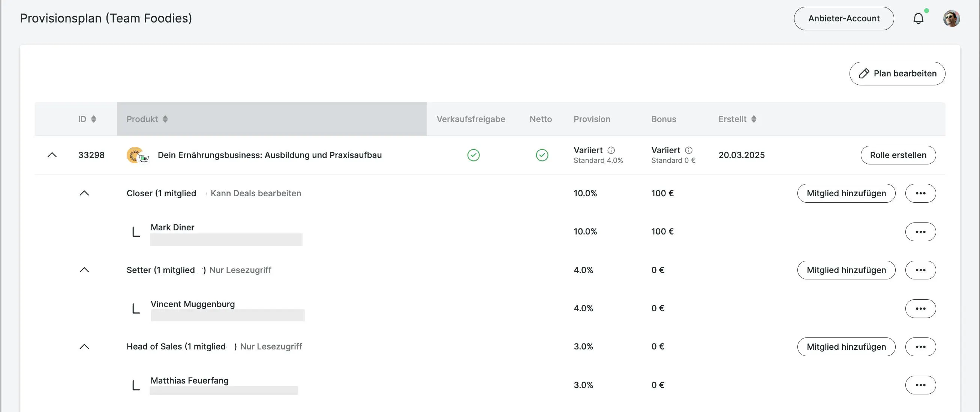The height and width of the screenshot is (412, 980).
Task: Open three-dot menu for Closer role
Action: click(920, 194)
